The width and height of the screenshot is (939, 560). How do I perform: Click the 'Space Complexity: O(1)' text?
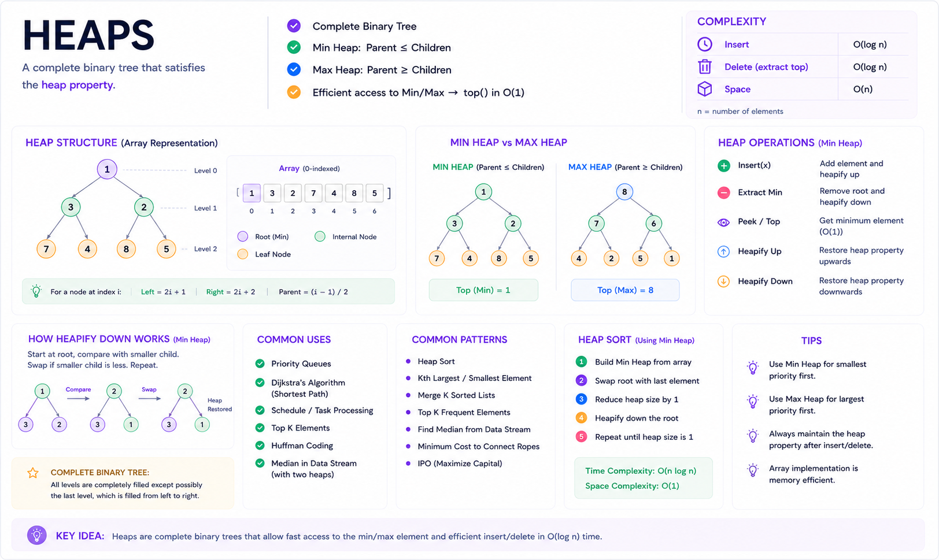632,486
